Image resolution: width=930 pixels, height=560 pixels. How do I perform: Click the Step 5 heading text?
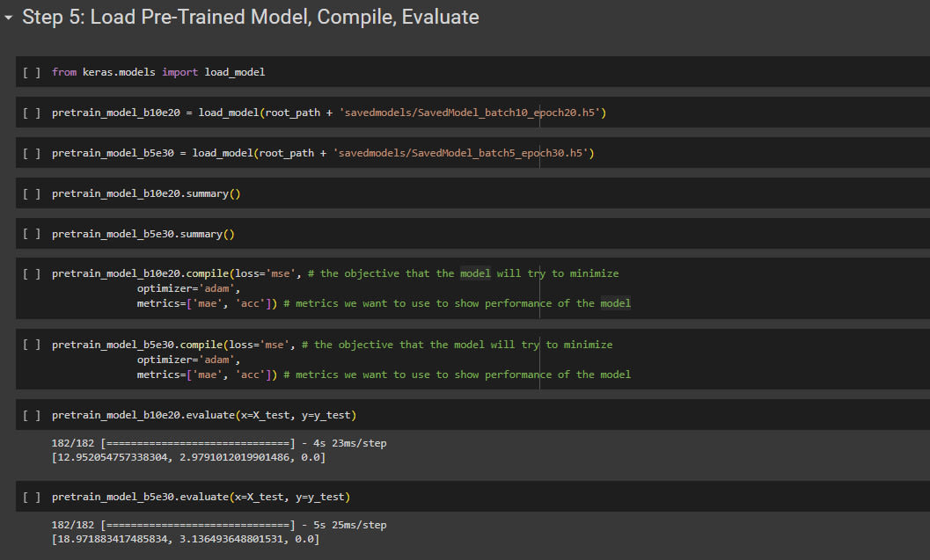point(251,16)
